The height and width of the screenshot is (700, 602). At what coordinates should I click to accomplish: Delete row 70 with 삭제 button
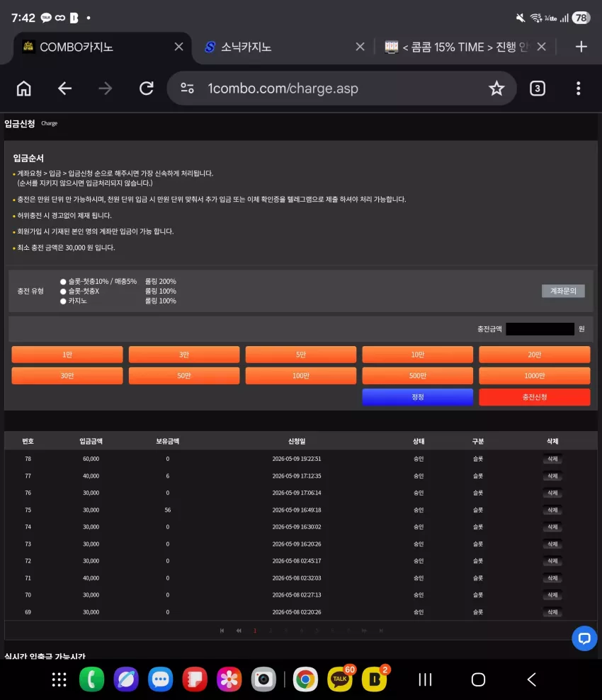pos(552,595)
